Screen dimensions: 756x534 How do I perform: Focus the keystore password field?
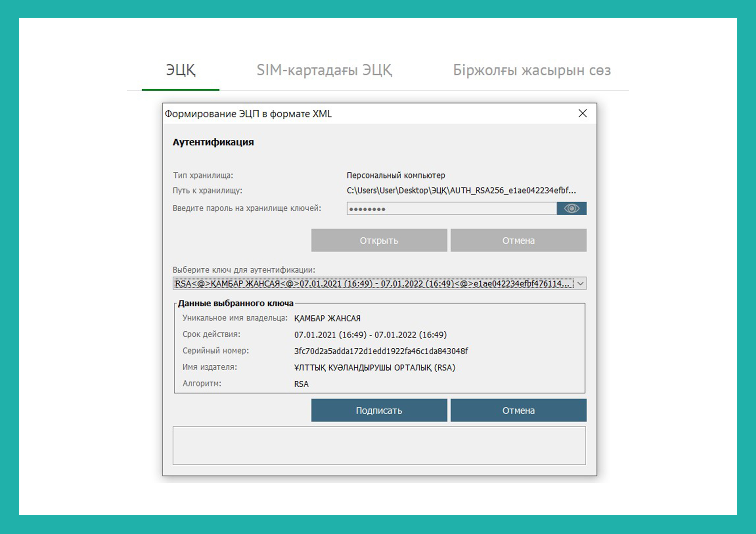[451, 208]
